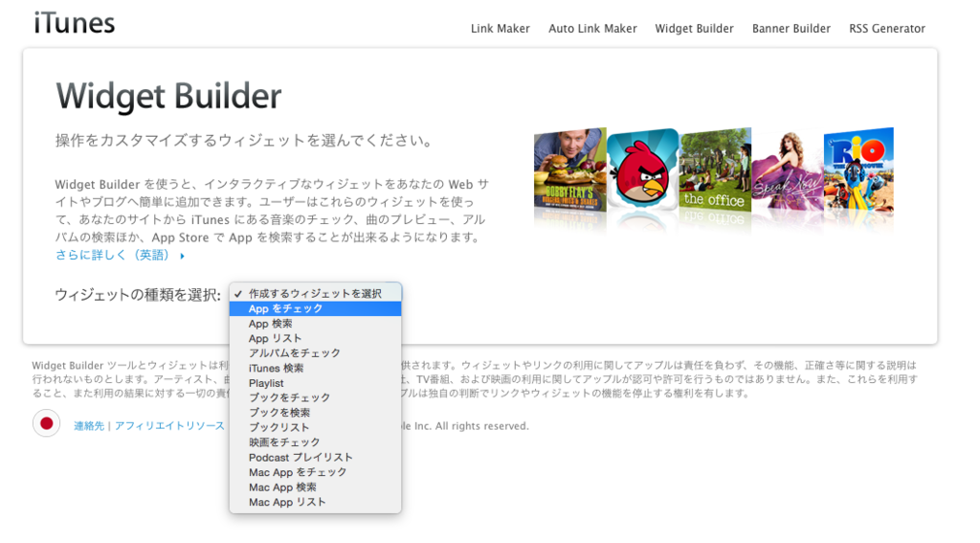Screen dimensions: 980x543
Task: Select Mac App リスト option
Action: tap(315, 503)
